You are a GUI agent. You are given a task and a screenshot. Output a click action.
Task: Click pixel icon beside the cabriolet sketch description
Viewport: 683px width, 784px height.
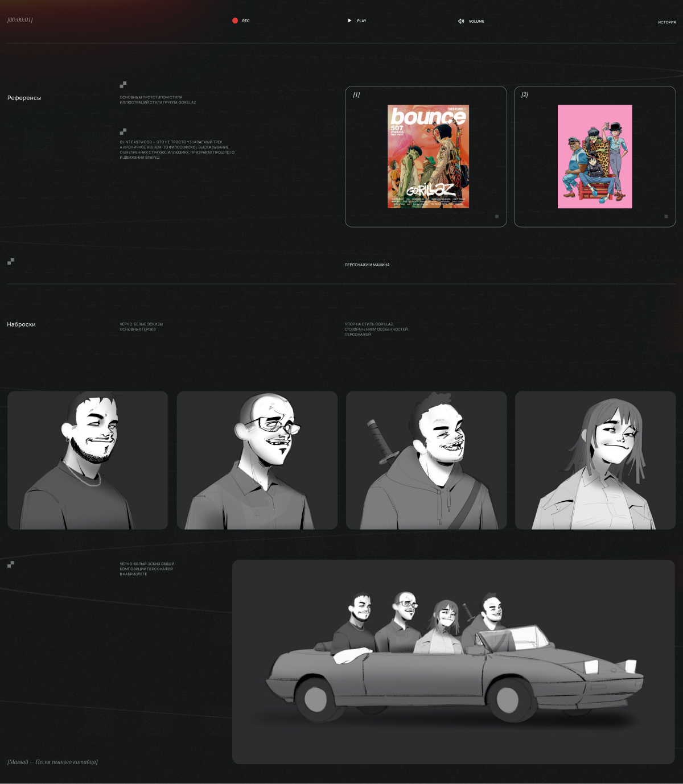pyautogui.click(x=10, y=564)
